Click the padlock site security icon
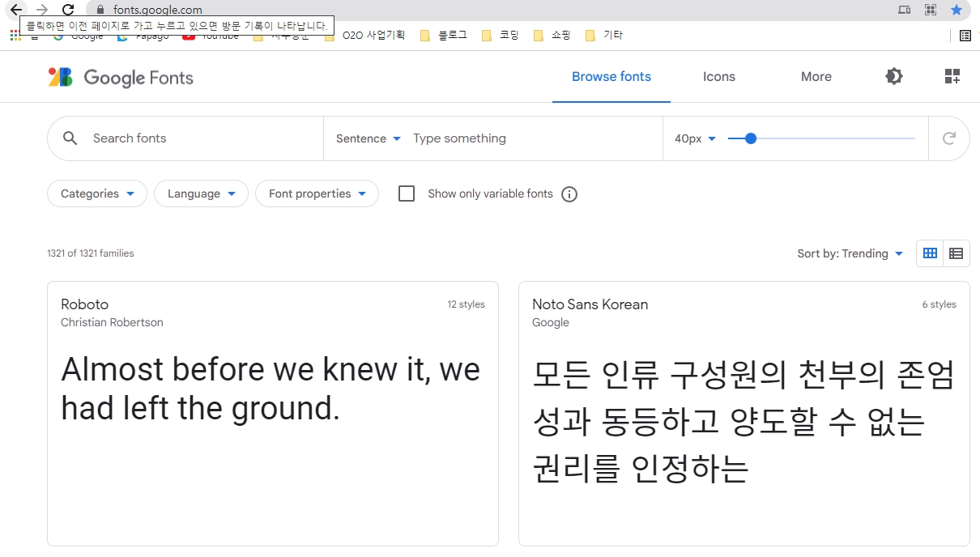The height and width of the screenshot is (557, 980). tap(100, 10)
